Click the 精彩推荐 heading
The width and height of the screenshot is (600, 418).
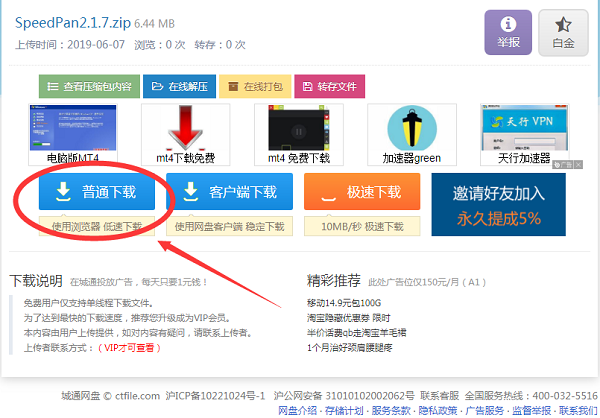coord(334,281)
